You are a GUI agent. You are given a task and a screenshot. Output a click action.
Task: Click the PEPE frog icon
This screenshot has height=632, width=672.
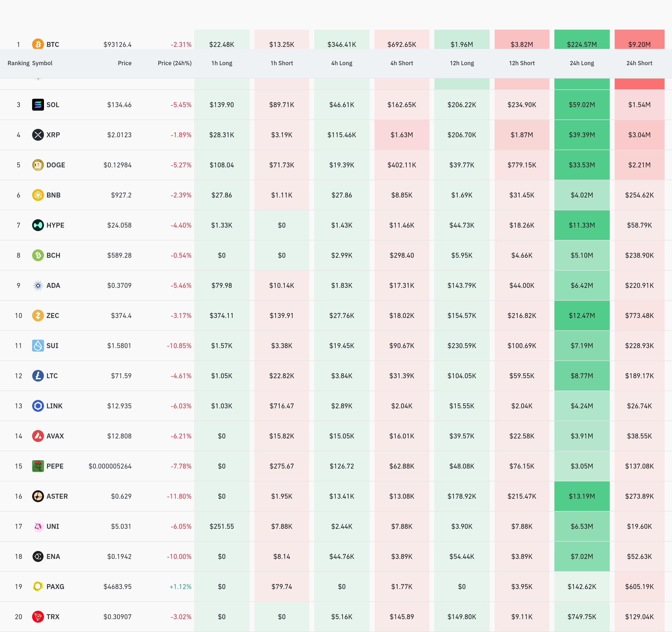click(x=38, y=466)
